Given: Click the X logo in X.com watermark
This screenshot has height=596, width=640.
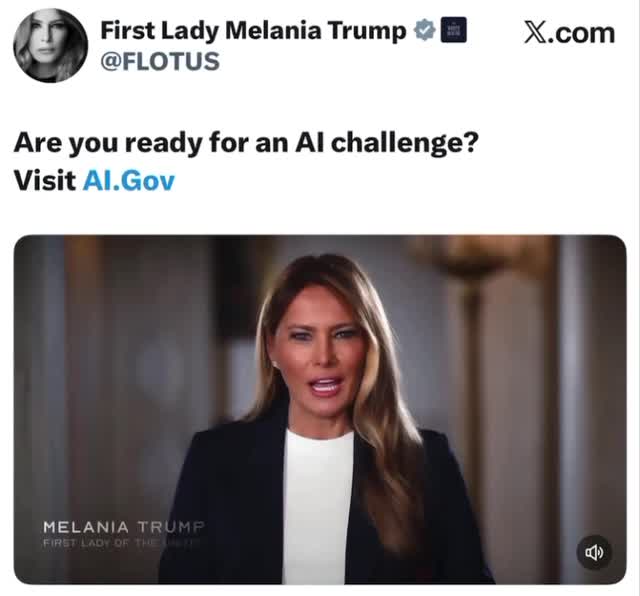Looking at the screenshot, I should point(535,33).
